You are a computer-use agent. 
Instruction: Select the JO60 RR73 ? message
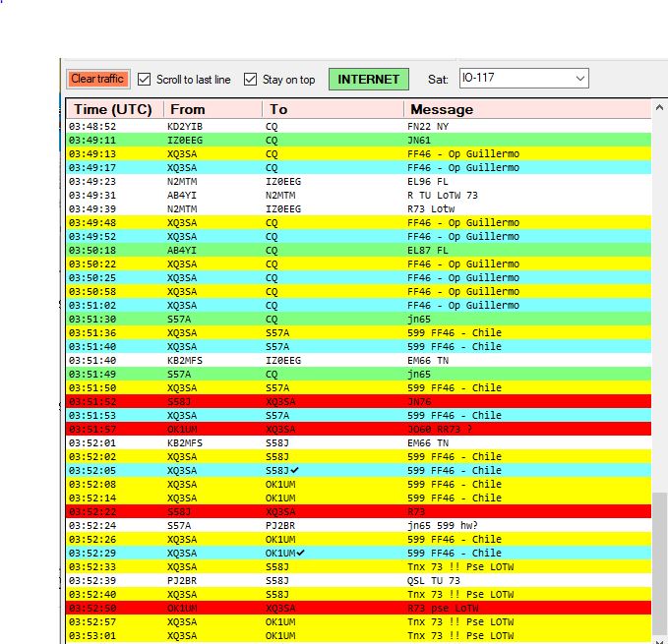pyautogui.click(x=440, y=429)
